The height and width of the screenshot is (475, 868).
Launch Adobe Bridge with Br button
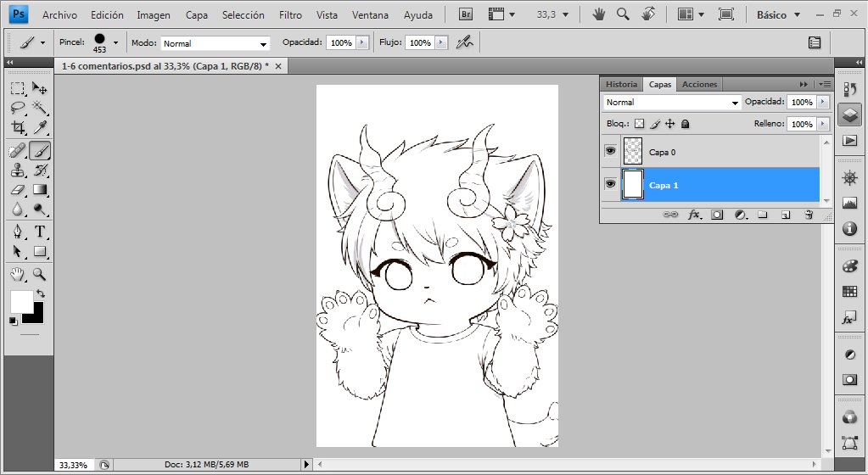(x=466, y=15)
